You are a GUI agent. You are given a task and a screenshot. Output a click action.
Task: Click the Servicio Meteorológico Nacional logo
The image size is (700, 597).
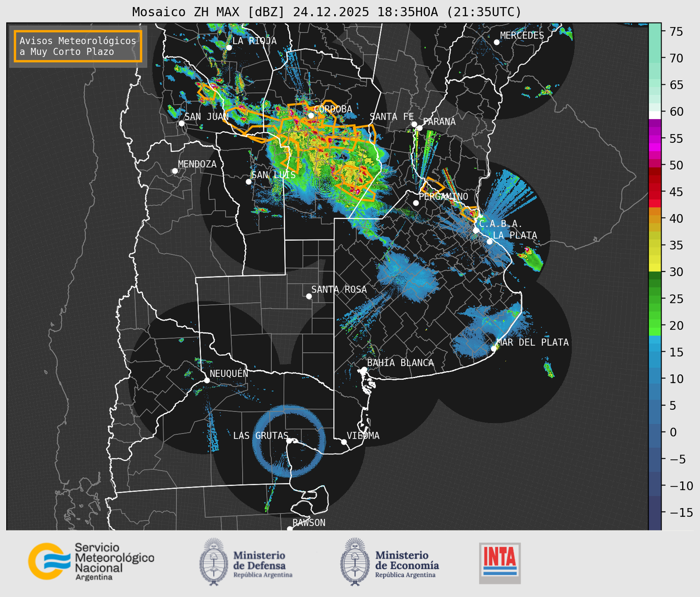tap(91, 561)
